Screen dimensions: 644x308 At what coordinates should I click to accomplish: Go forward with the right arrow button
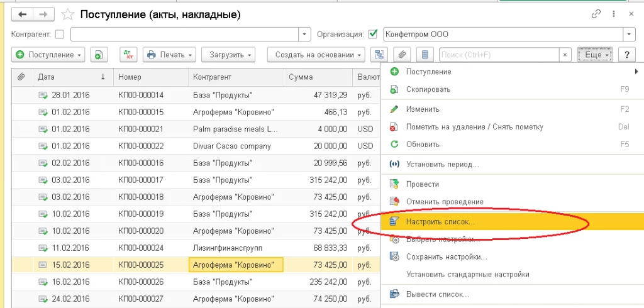pos(43,14)
